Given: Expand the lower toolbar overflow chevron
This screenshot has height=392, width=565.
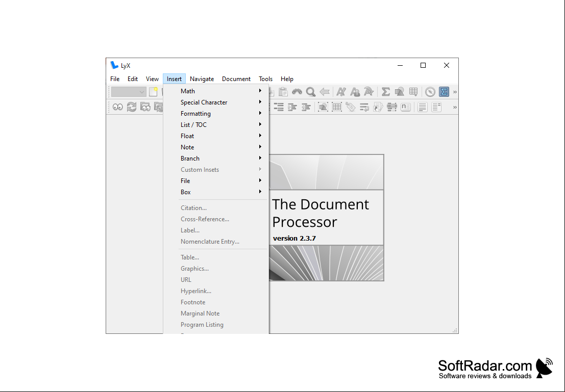Looking at the screenshot, I should point(455,107).
